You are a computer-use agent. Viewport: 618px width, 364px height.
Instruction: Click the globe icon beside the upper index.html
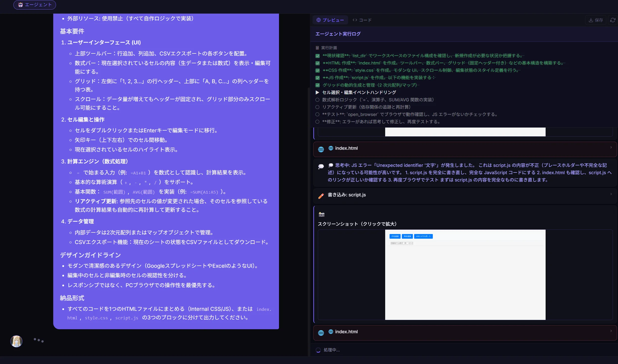(x=321, y=149)
